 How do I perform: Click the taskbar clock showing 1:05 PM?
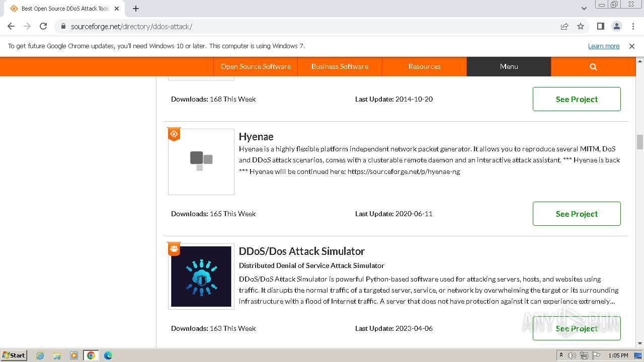618,355
